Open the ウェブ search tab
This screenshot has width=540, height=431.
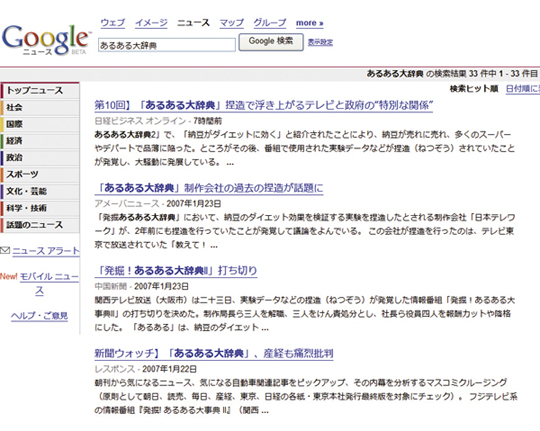pos(113,23)
